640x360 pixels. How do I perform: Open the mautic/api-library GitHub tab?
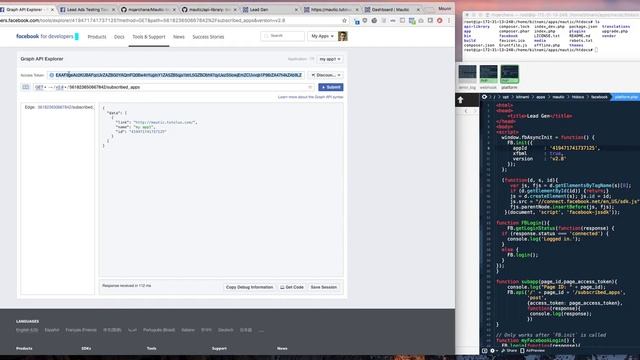[x=208, y=9]
